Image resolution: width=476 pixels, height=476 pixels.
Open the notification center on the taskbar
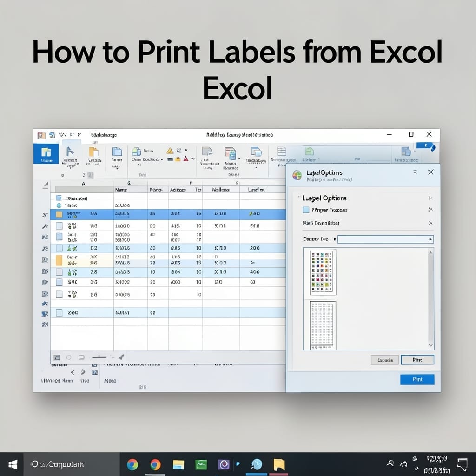tap(463, 465)
